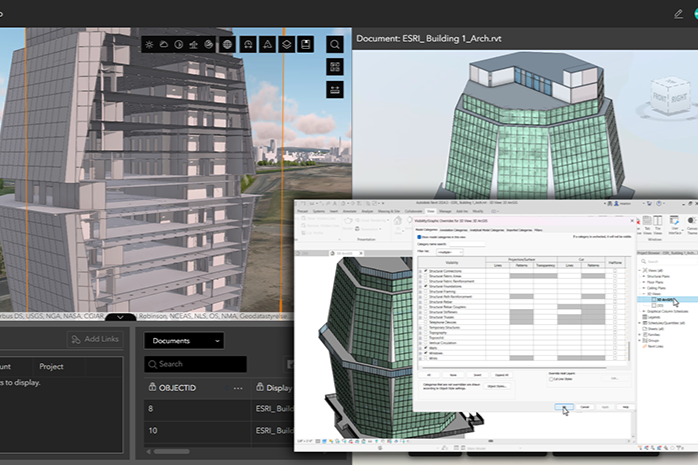
Task: Check Structural Framing visibility checkbox
Action: coord(426,291)
